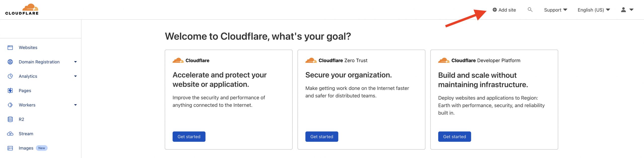
Task: Click Add site in the top bar
Action: pyautogui.click(x=505, y=10)
